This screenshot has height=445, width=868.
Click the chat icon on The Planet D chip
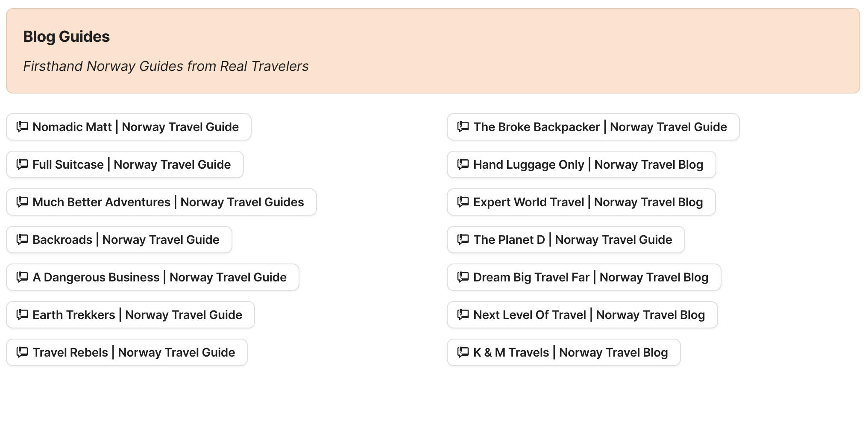click(463, 239)
